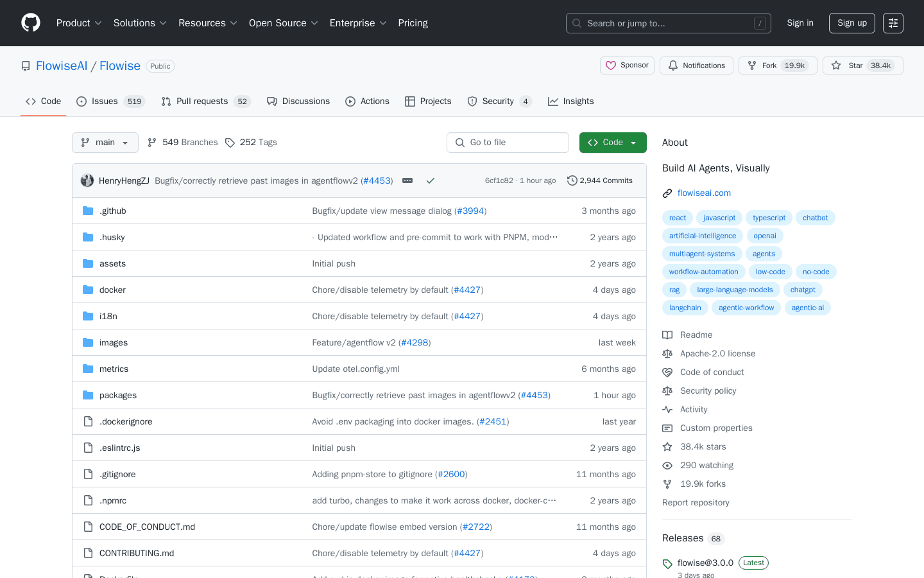Open the flowiseai.com website link icon
This screenshot has width=924, height=578.
pyautogui.click(x=667, y=193)
